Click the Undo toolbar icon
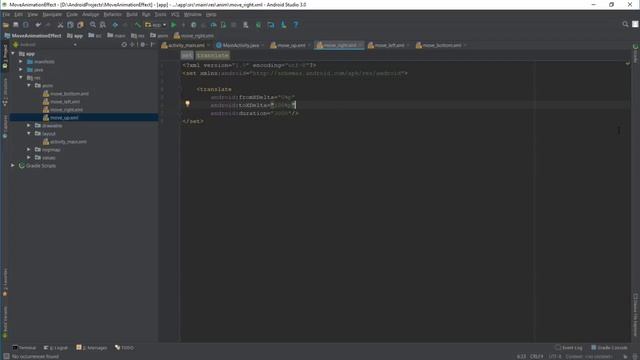The width and height of the screenshot is (640, 360). click(38, 25)
